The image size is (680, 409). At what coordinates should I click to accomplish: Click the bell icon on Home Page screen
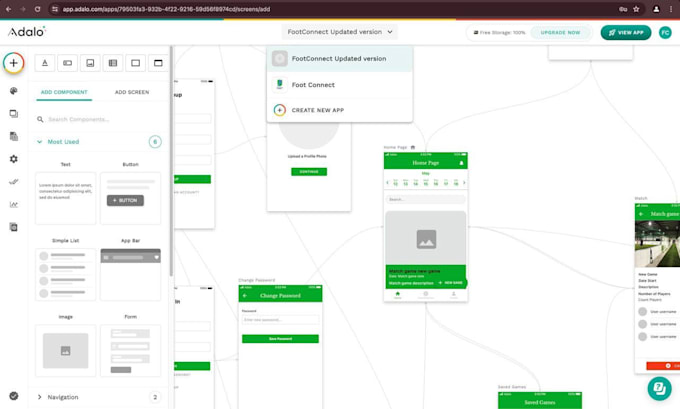point(461,163)
